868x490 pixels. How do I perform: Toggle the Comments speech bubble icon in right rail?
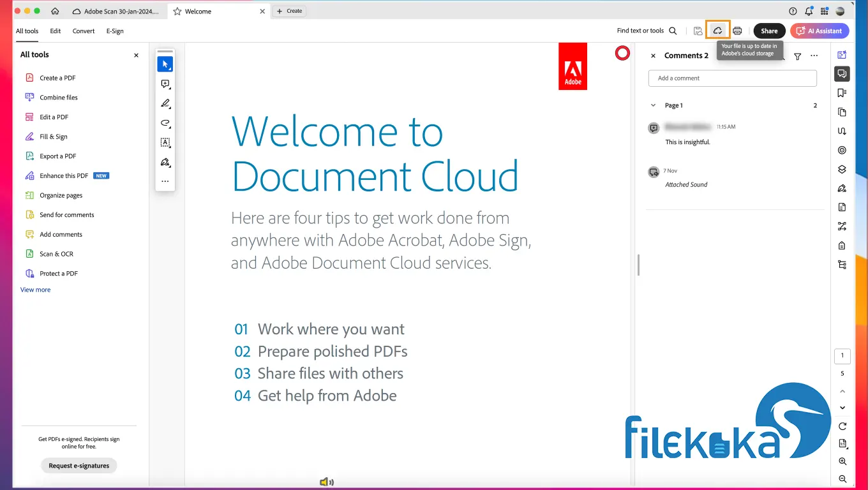click(x=842, y=73)
